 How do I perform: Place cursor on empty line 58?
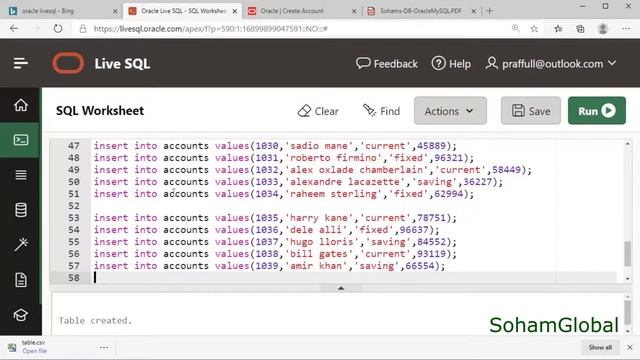[353, 278]
